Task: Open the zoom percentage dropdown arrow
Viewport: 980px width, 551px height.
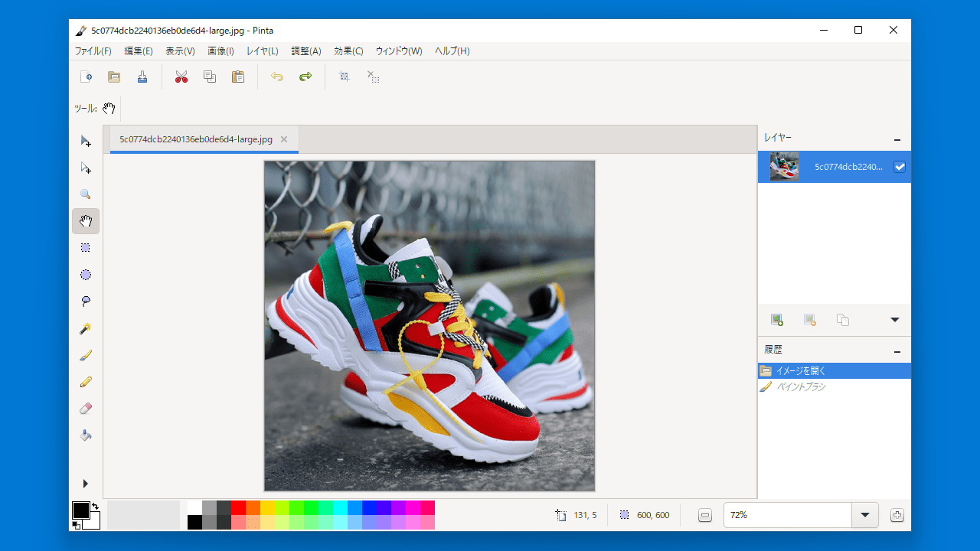Action: click(865, 515)
